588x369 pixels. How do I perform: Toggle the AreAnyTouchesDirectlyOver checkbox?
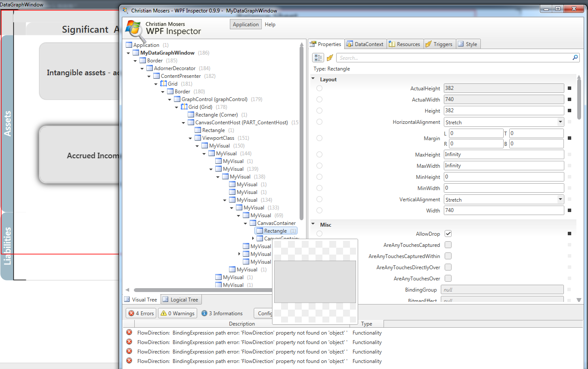pos(448,267)
